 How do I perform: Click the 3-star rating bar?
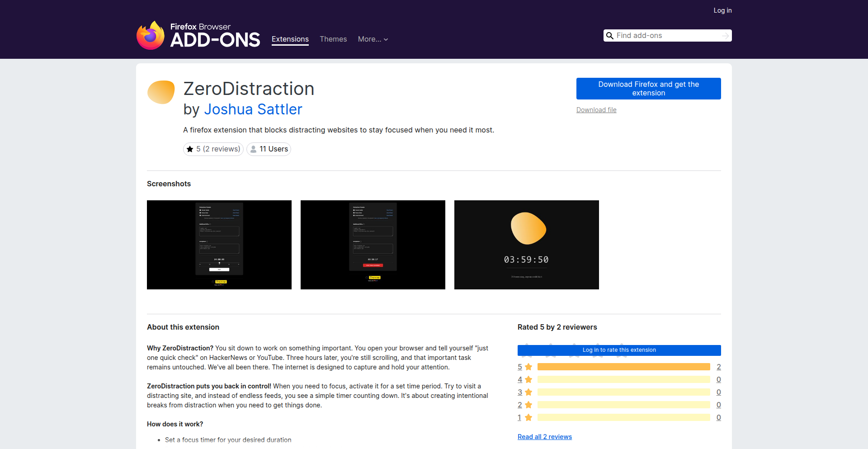(x=624, y=392)
